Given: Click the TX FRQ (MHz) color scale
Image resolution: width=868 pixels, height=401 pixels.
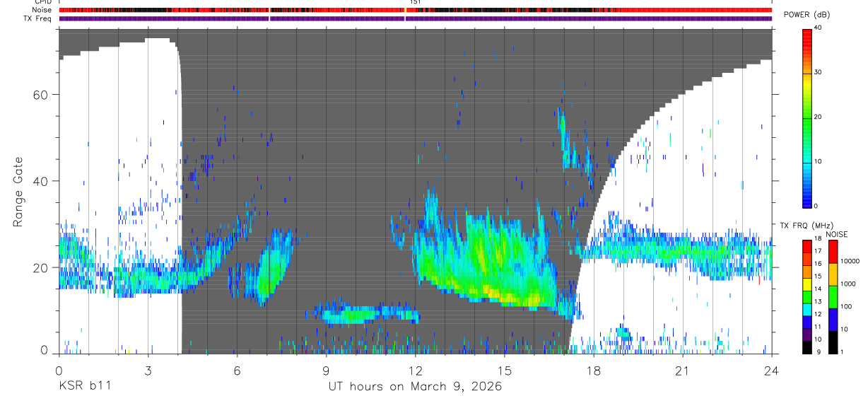Looking at the screenshot, I should coord(807,296).
